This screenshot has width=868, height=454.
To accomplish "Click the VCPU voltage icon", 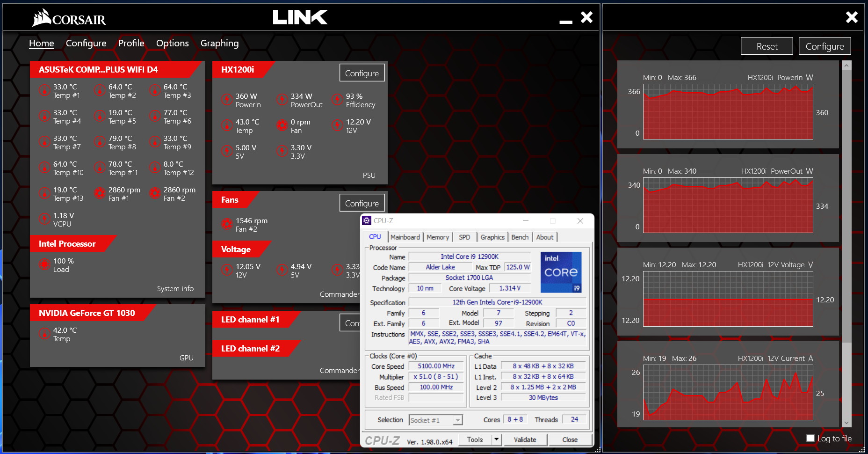I will point(44,219).
